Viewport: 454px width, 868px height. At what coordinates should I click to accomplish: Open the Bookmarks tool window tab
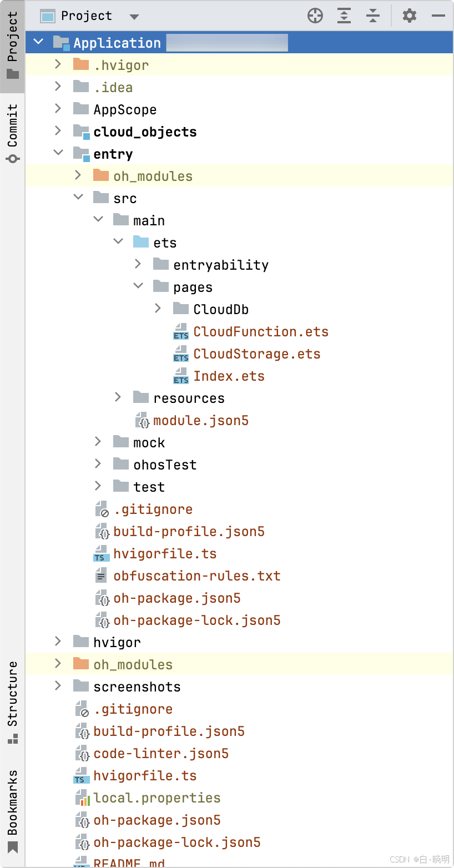point(12,810)
